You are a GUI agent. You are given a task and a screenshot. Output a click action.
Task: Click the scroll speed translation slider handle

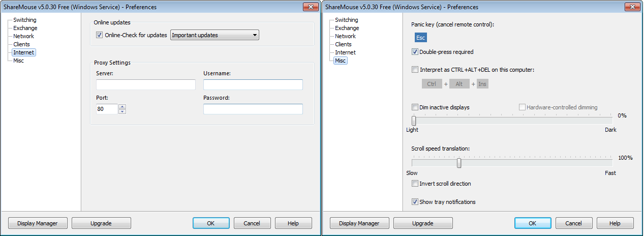[459, 163]
